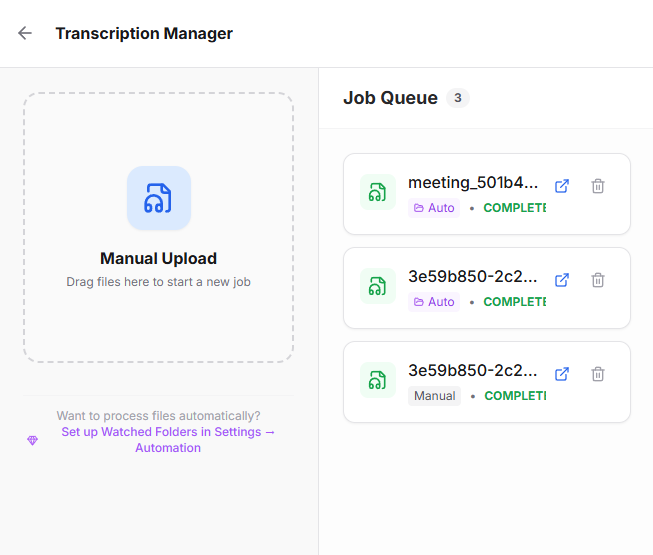Delete the Manual-tagged 3e59b850-2c2 job

(x=598, y=374)
